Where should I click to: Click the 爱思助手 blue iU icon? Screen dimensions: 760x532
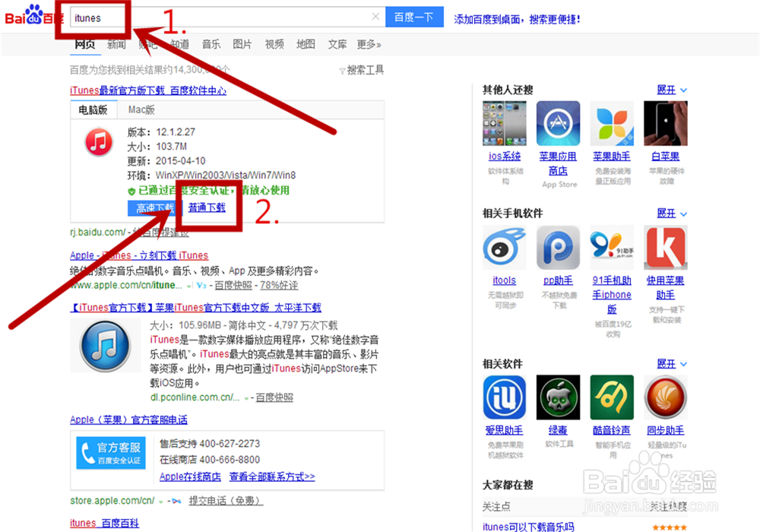click(x=505, y=397)
